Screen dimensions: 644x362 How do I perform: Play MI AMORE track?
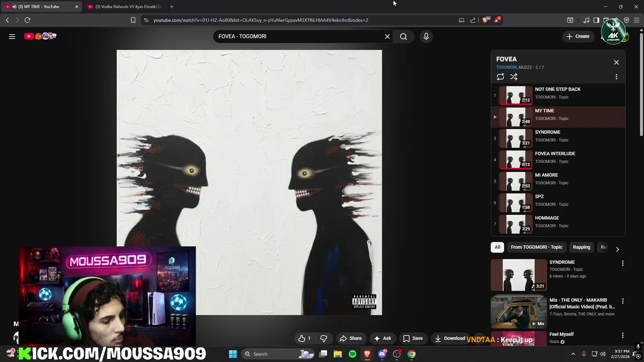[x=558, y=180]
